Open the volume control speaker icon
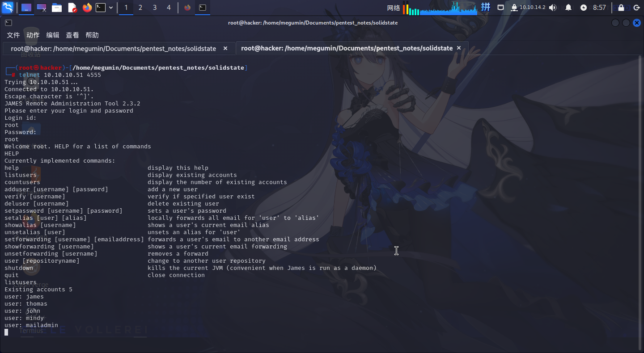Screen dimensions: 644x353 [553, 7]
